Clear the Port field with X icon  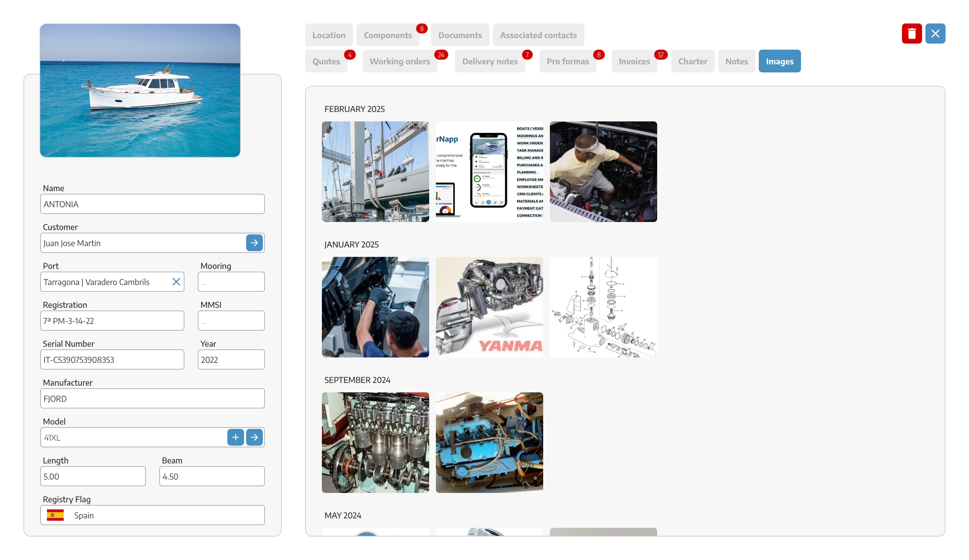(x=176, y=282)
